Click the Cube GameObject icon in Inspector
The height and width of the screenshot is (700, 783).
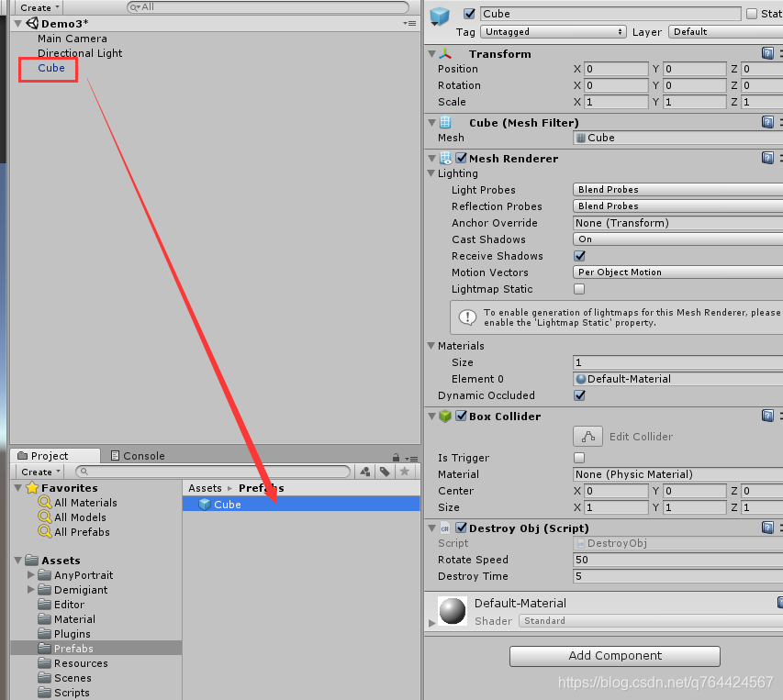point(441,15)
